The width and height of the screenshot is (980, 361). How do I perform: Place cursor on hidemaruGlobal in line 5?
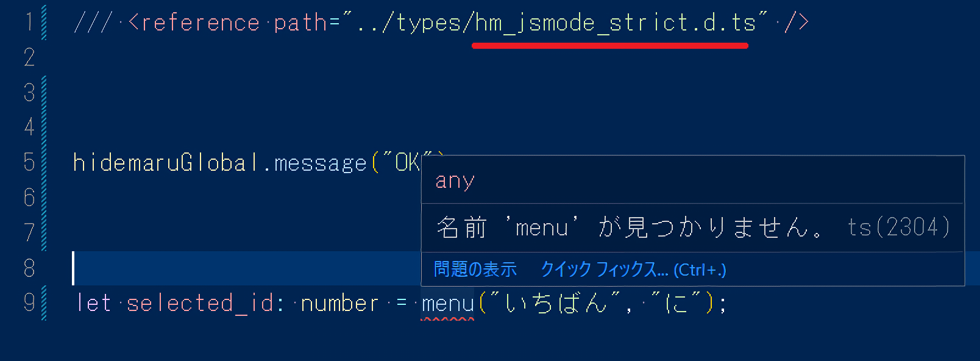(166, 163)
